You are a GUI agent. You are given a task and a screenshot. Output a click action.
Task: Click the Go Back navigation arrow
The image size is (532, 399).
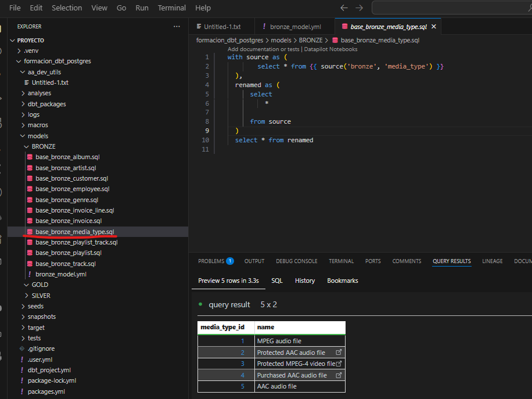(x=344, y=8)
